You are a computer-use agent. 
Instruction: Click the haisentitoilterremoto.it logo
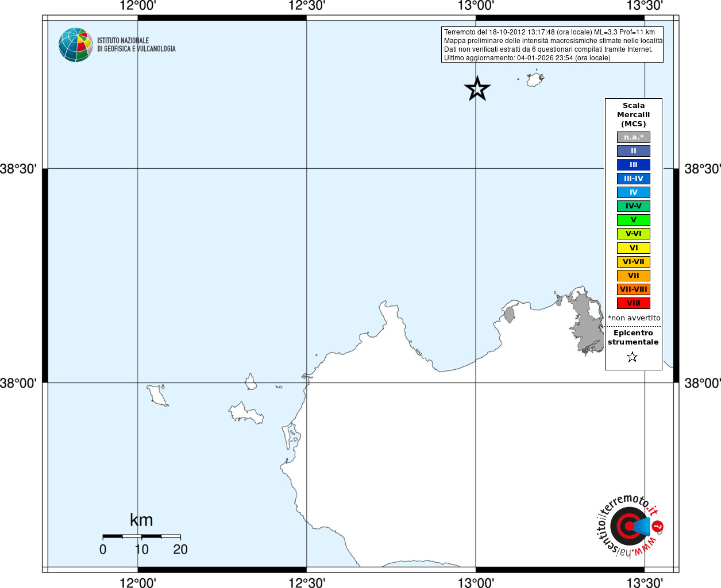(630, 526)
